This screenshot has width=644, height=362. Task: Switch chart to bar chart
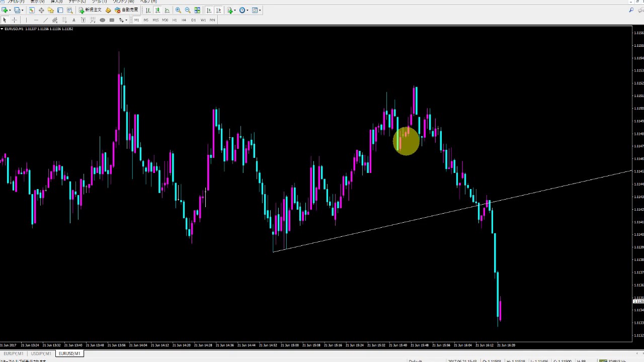(x=148, y=10)
